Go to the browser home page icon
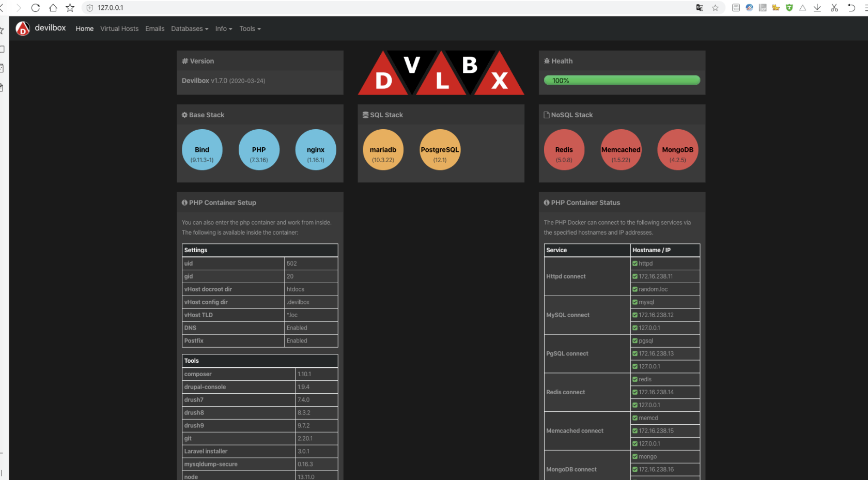Screen dimensions: 868x480 click(53, 8)
